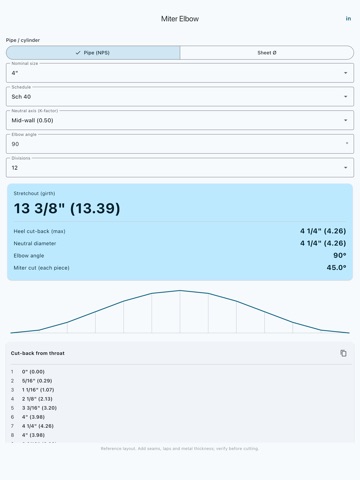This screenshot has height=480, width=360.
Task: Click row 5 value 3 3/16" (3.20)
Action: [39, 408]
